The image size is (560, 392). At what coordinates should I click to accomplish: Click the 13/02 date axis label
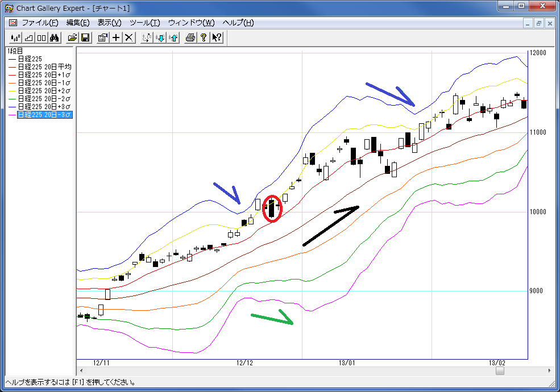click(x=497, y=363)
